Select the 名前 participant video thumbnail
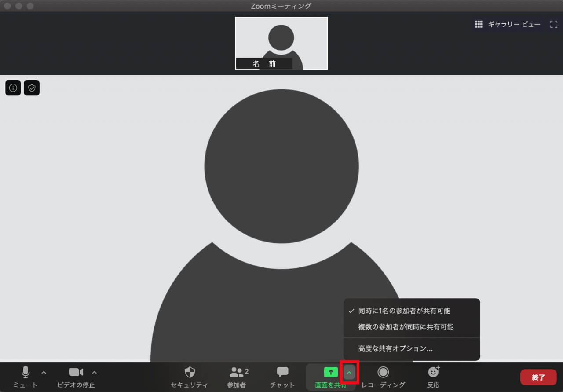The height and width of the screenshot is (392, 563). click(281, 44)
